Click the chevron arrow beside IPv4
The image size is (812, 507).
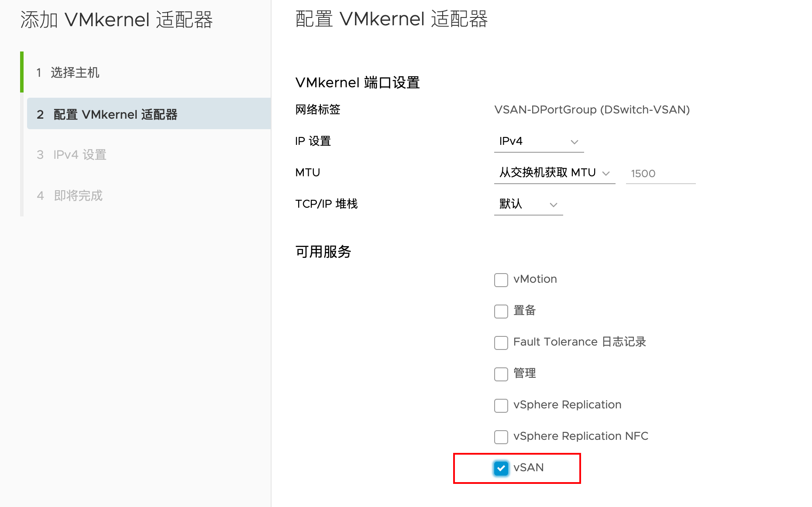575,142
